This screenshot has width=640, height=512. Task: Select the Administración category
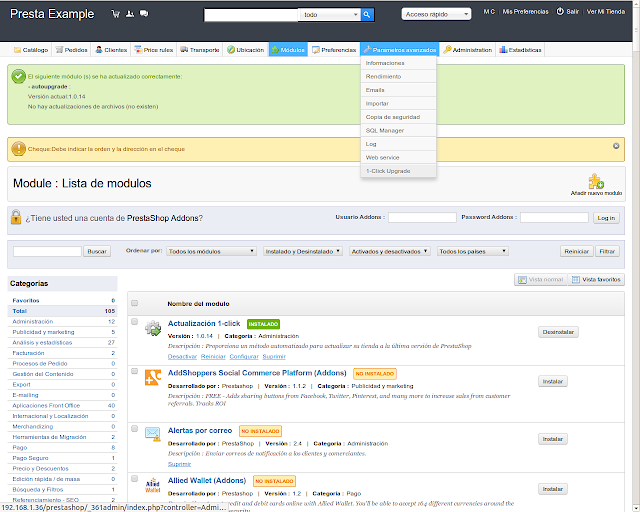(33, 321)
